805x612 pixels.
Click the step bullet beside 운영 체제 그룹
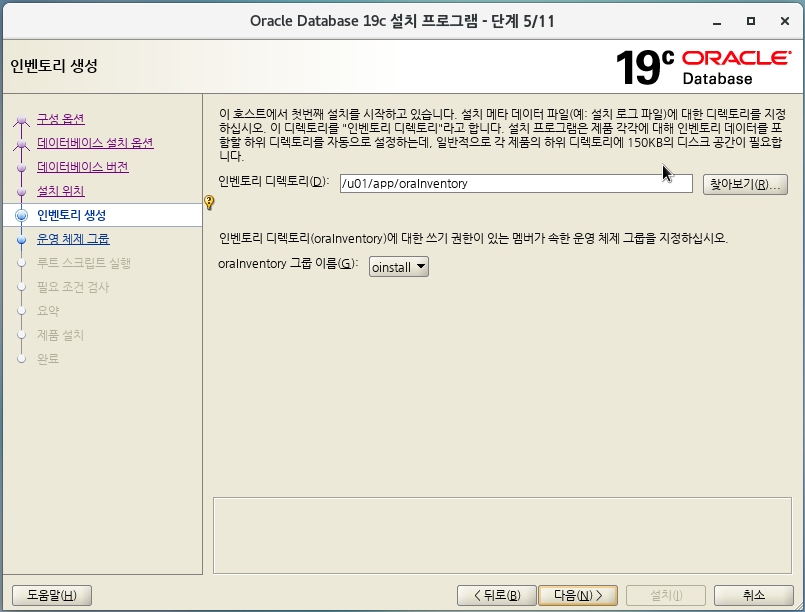[21, 240]
